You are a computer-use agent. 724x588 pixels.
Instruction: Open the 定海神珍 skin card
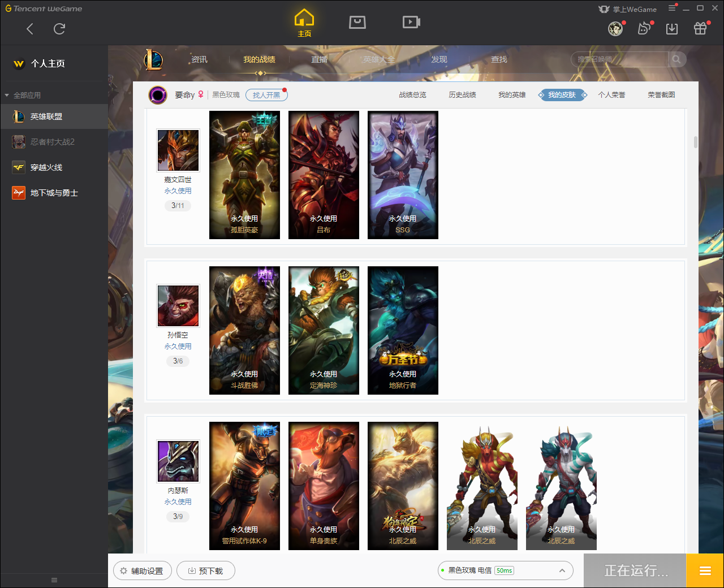pos(324,330)
